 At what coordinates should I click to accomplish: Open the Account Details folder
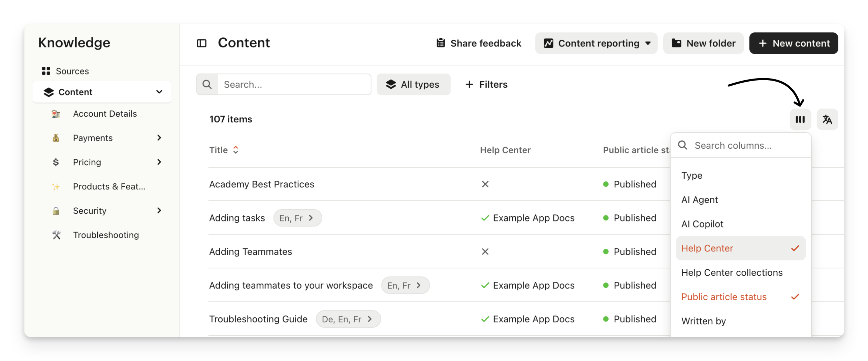105,114
